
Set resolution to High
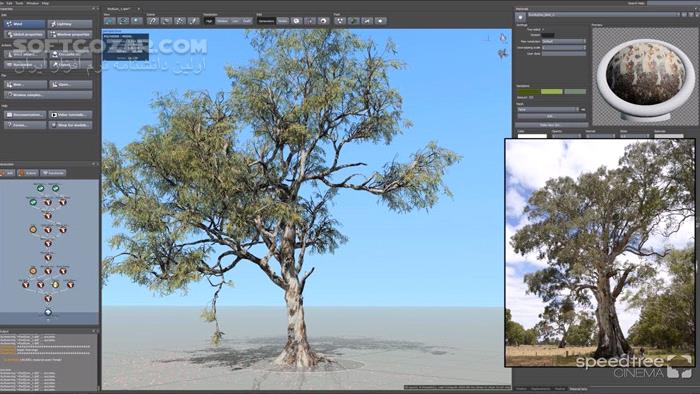pyautogui.click(x=209, y=21)
